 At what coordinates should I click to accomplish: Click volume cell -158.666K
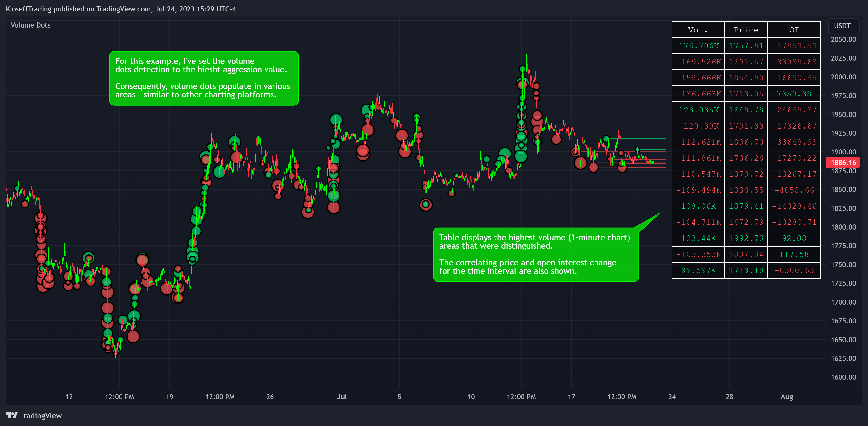point(698,78)
